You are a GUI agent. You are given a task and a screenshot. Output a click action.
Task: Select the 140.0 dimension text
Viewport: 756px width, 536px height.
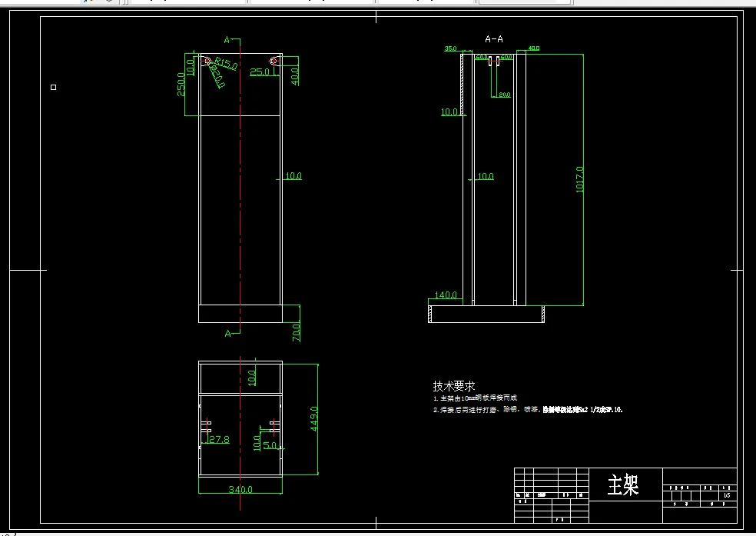(x=446, y=295)
